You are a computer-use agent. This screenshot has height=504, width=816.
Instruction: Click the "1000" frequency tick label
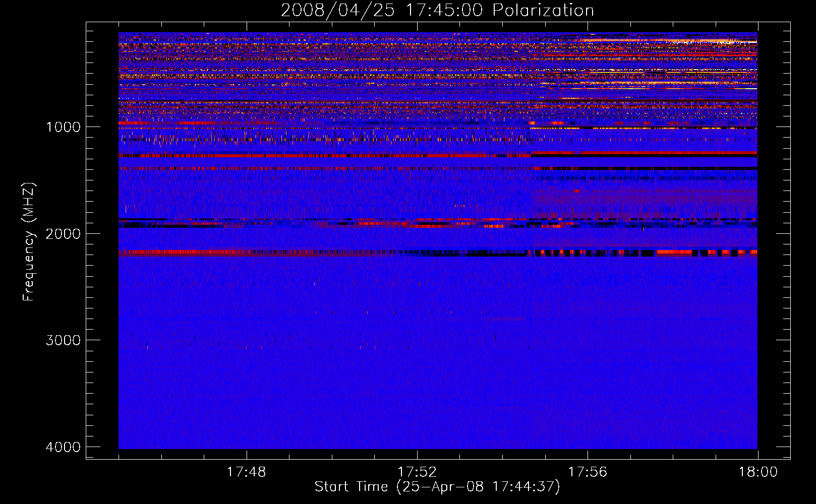pos(63,127)
